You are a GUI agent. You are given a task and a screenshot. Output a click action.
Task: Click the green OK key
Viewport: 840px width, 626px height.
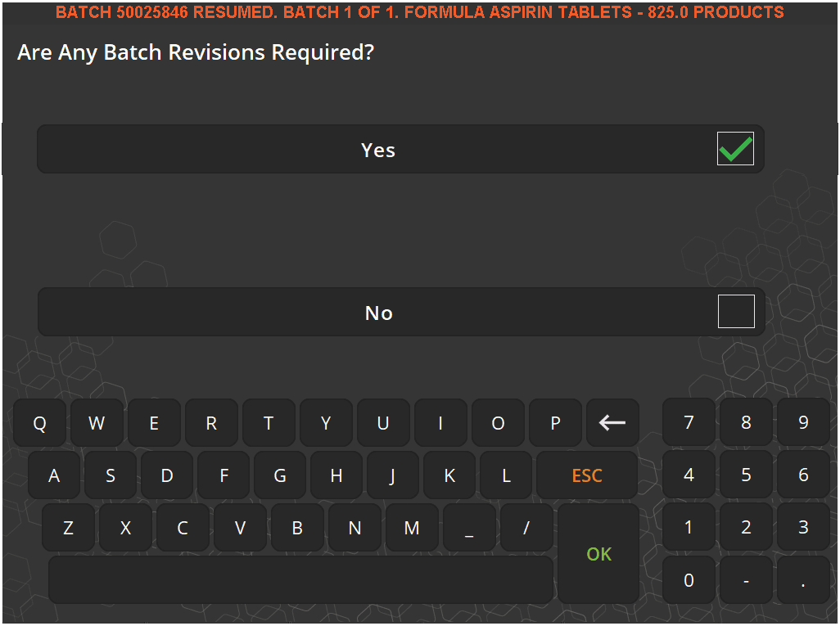pyautogui.click(x=598, y=554)
